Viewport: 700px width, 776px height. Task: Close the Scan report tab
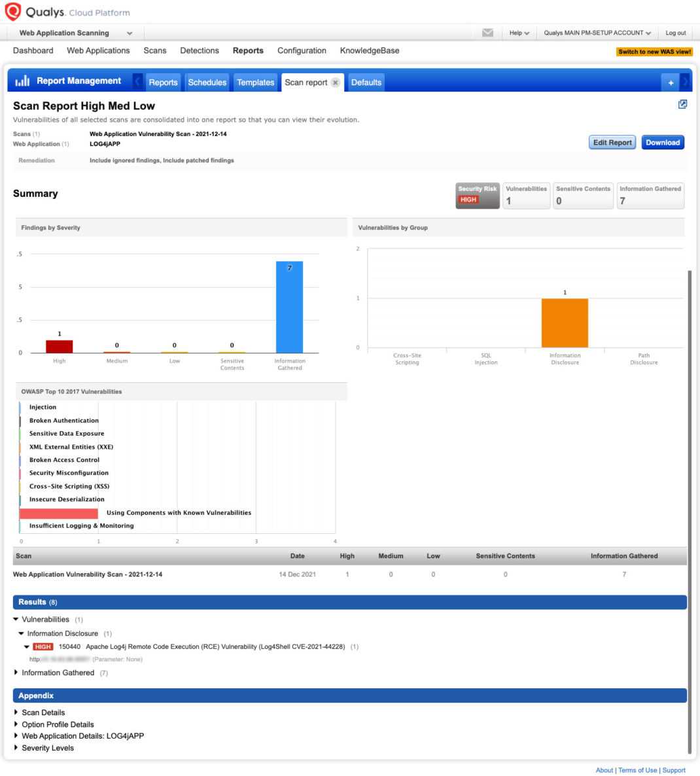click(336, 82)
